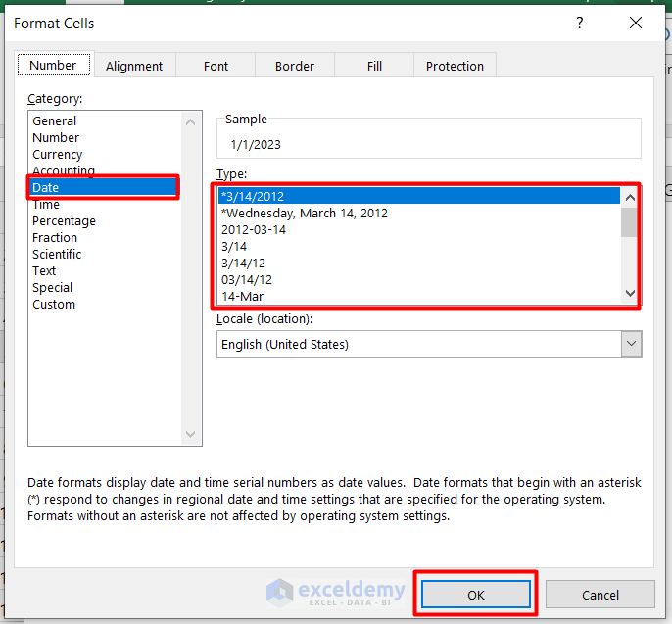Close the Format Cells dialog
Viewport: 672px width, 624px height.
point(636,23)
